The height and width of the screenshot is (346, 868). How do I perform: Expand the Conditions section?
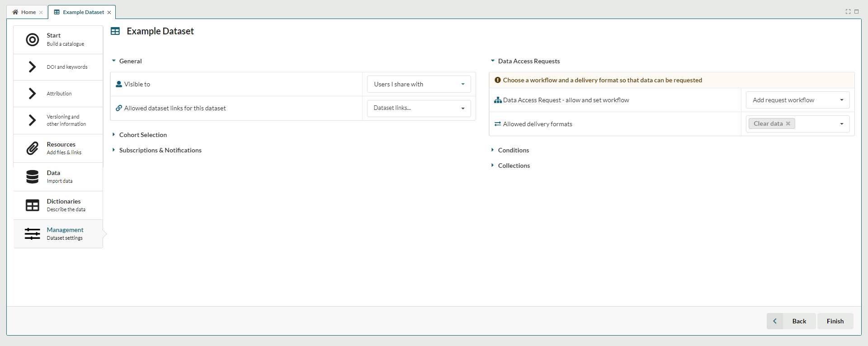pyautogui.click(x=513, y=150)
